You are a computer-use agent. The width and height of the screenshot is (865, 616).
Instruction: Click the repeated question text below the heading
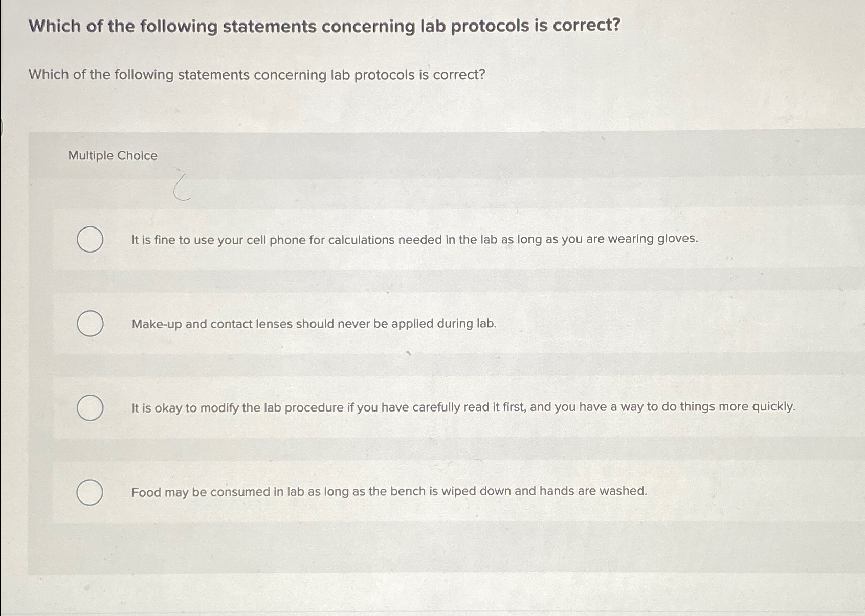257,75
